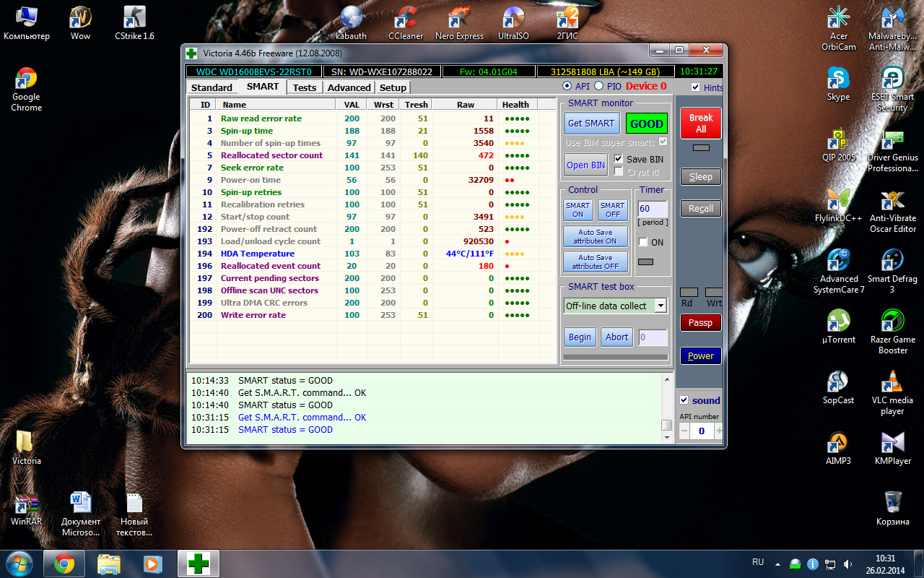Select the Корзина recycle bin icon
924x578 pixels.
click(x=892, y=509)
